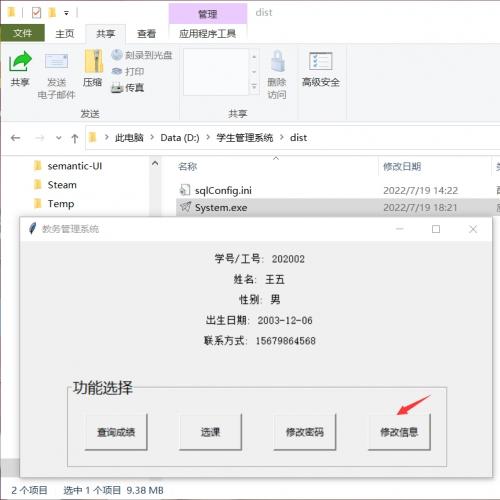
Task: Click 此电脑 in the address path
Action: tap(129, 138)
